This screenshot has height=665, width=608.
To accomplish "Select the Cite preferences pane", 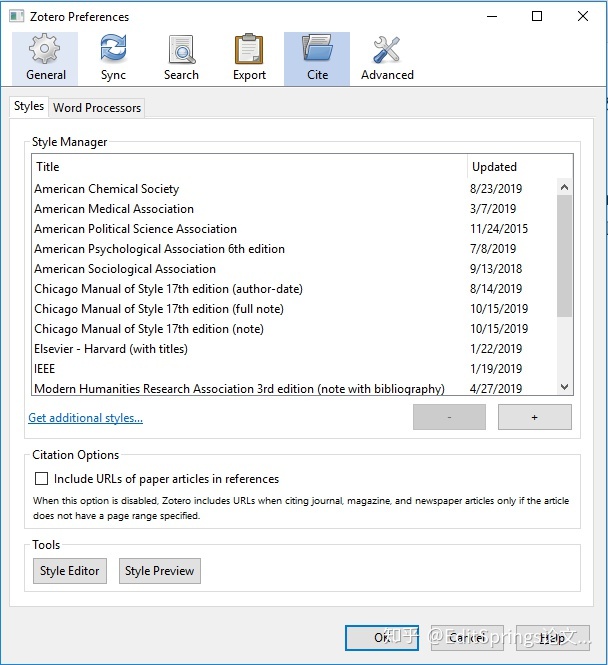I will [317, 59].
